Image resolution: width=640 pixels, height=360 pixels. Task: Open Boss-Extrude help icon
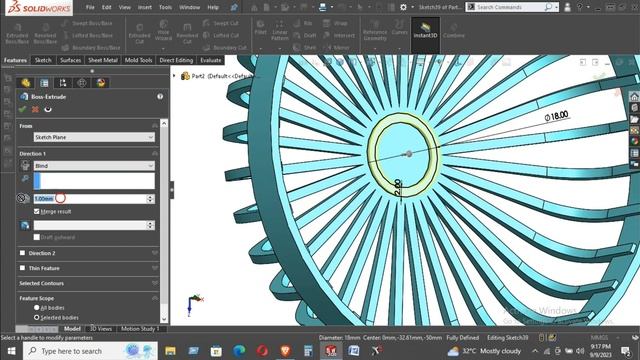[x=160, y=97]
